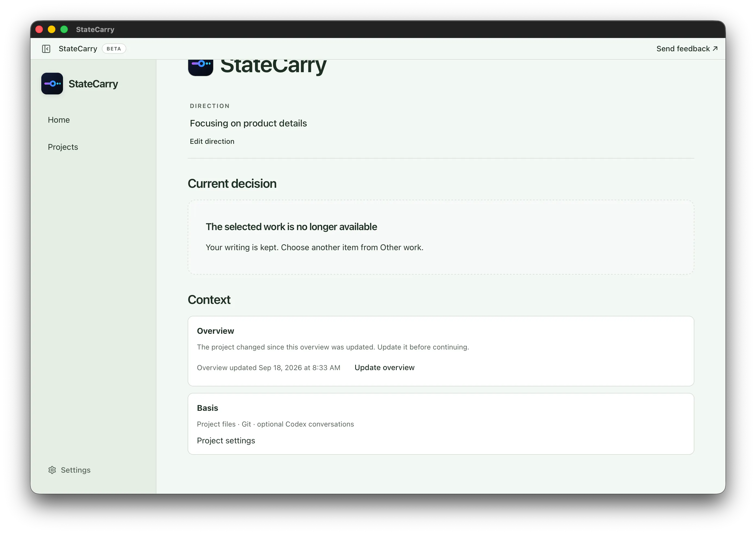Screen dimensions: 756x534
Task: Close the StateCarry window using the red button
Action: coord(39,30)
